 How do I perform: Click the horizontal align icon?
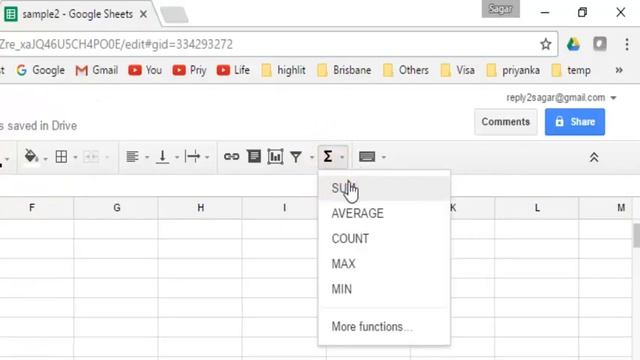[132, 157]
